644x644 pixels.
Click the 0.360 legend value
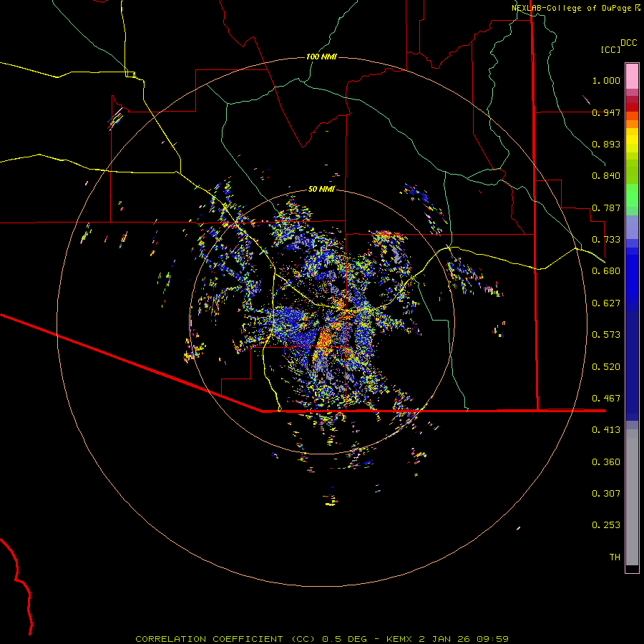pyautogui.click(x=606, y=462)
